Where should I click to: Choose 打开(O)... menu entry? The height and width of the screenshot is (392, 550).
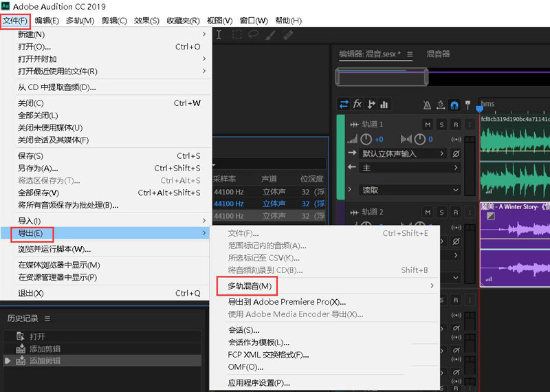click(x=106, y=47)
